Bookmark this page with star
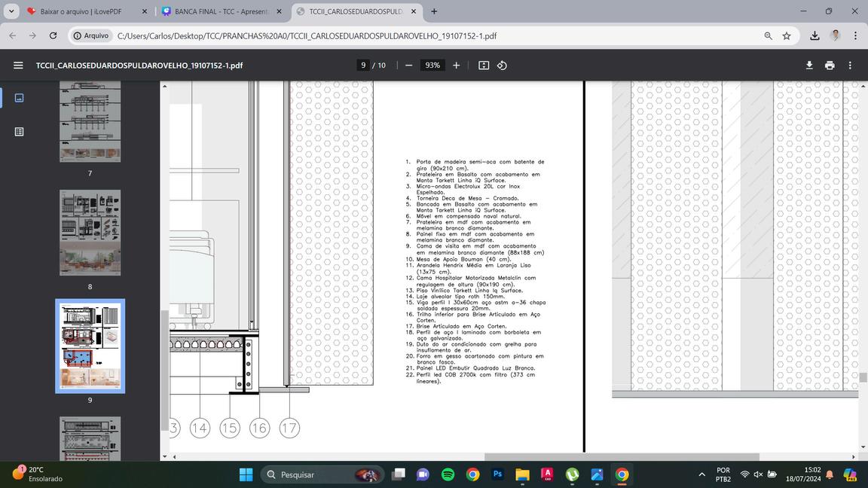Image resolution: width=868 pixels, height=488 pixels. [787, 35]
